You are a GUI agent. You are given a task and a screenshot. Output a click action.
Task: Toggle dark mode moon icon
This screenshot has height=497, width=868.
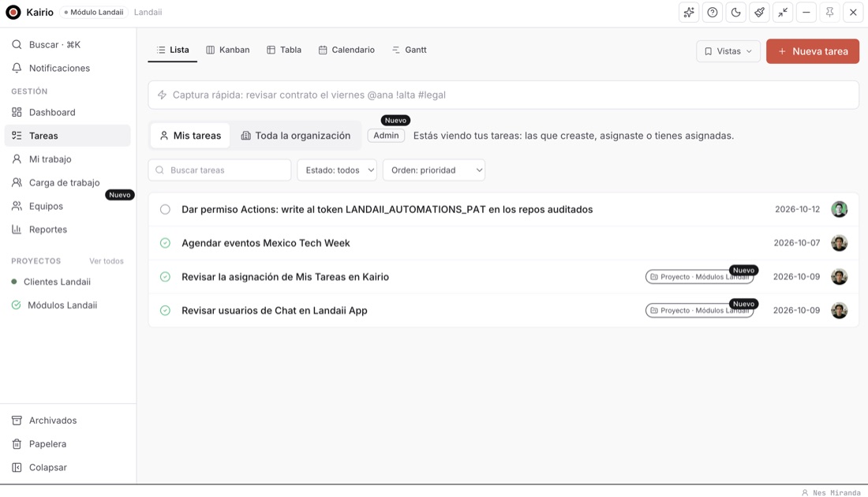point(735,12)
